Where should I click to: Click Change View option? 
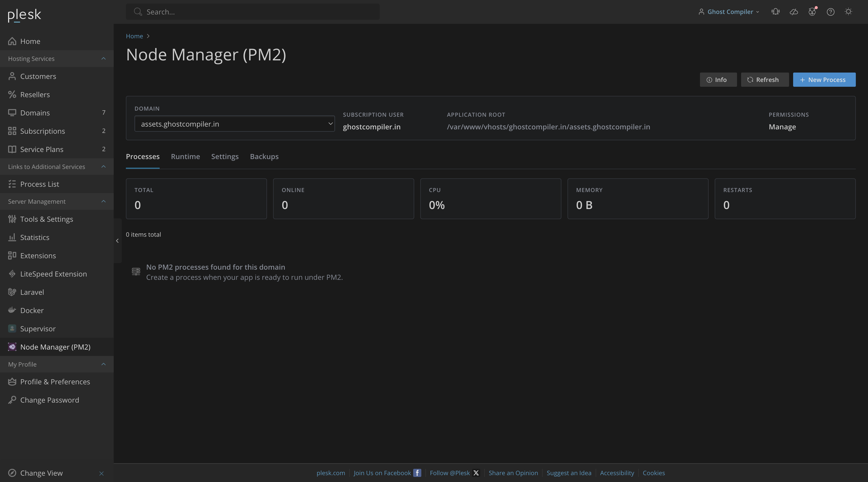[x=41, y=473]
